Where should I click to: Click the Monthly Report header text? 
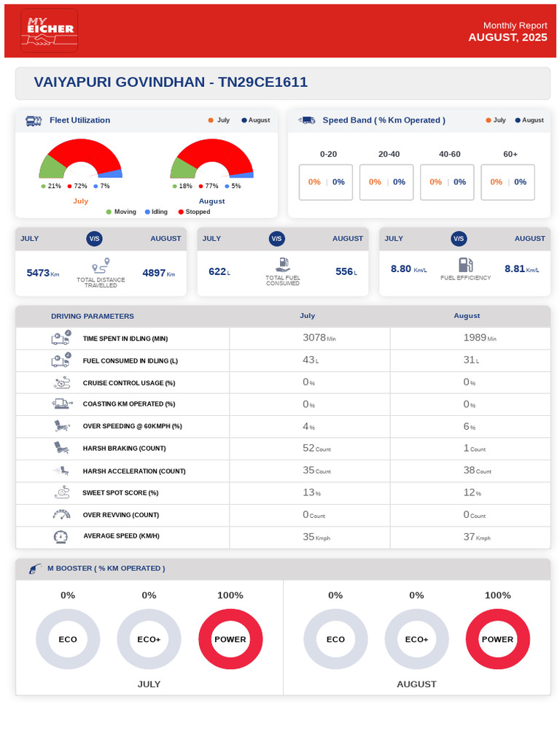pyautogui.click(x=516, y=26)
